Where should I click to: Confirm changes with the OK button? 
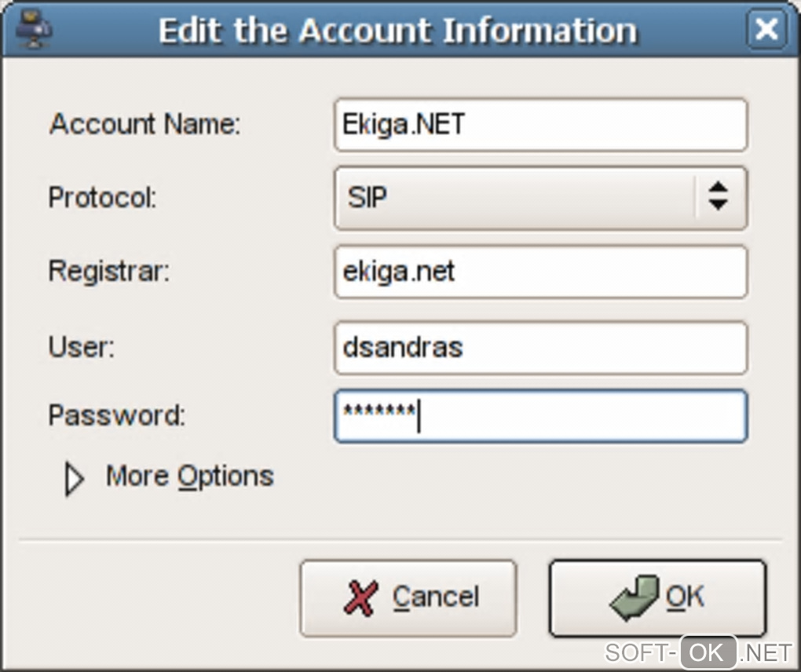click(657, 598)
